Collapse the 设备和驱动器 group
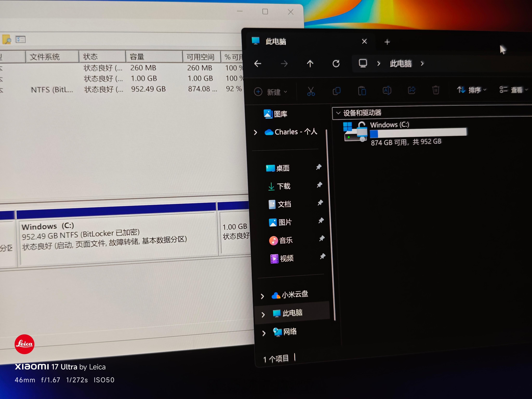The image size is (532, 399). pyautogui.click(x=338, y=113)
